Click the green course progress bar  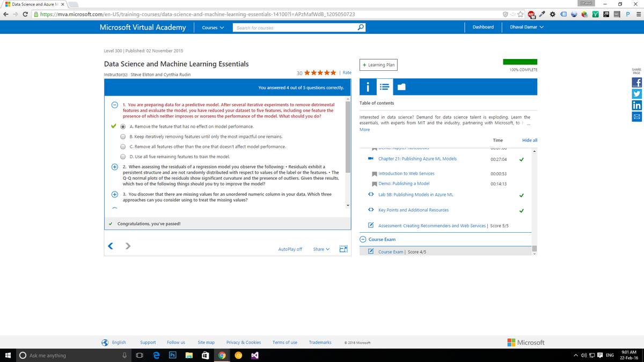(520, 62)
